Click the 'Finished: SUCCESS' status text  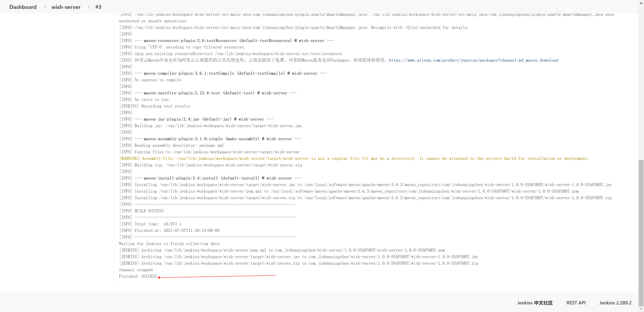(x=138, y=276)
